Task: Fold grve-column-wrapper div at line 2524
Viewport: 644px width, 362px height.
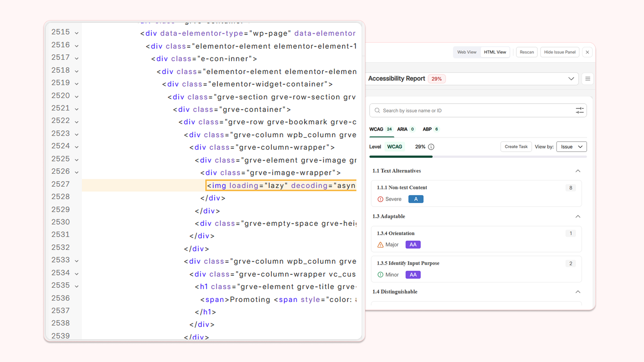Action: click(77, 147)
